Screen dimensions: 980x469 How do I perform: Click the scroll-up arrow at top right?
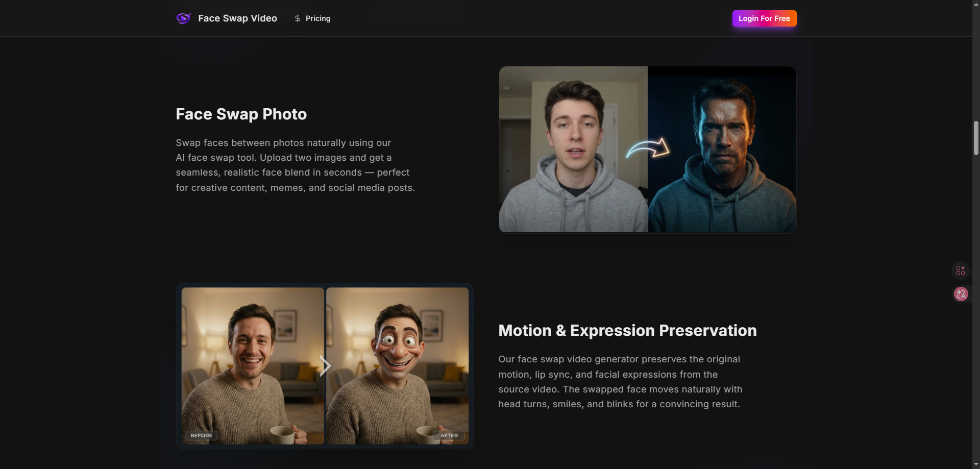tap(975, 4)
